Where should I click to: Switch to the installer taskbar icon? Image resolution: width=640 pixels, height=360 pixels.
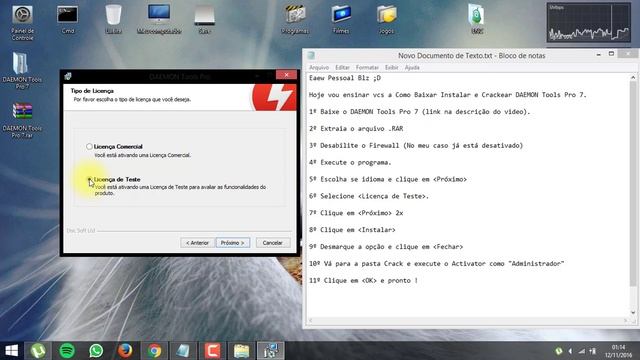click(271, 351)
